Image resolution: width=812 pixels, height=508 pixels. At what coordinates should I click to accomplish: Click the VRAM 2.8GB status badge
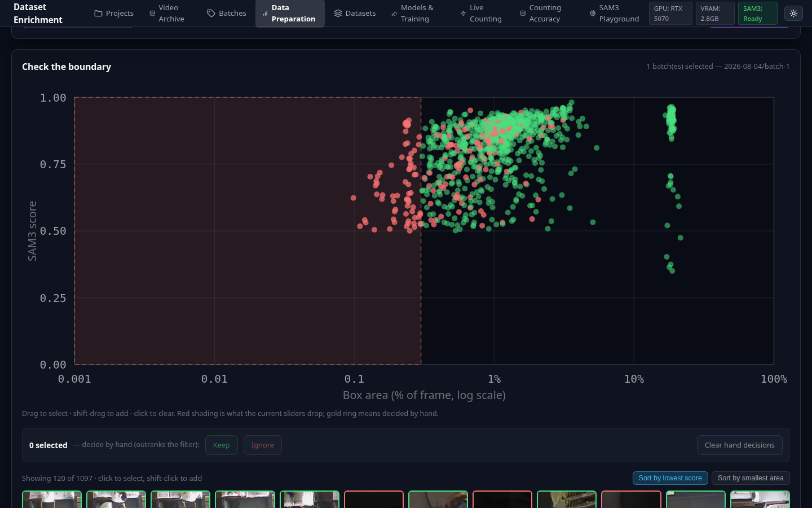(x=715, y=13)
